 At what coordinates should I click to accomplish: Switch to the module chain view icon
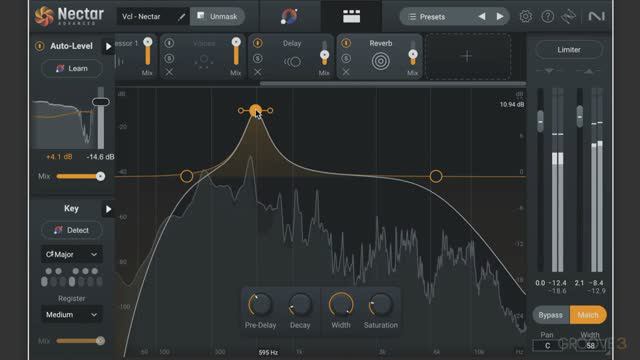[351, 16]
